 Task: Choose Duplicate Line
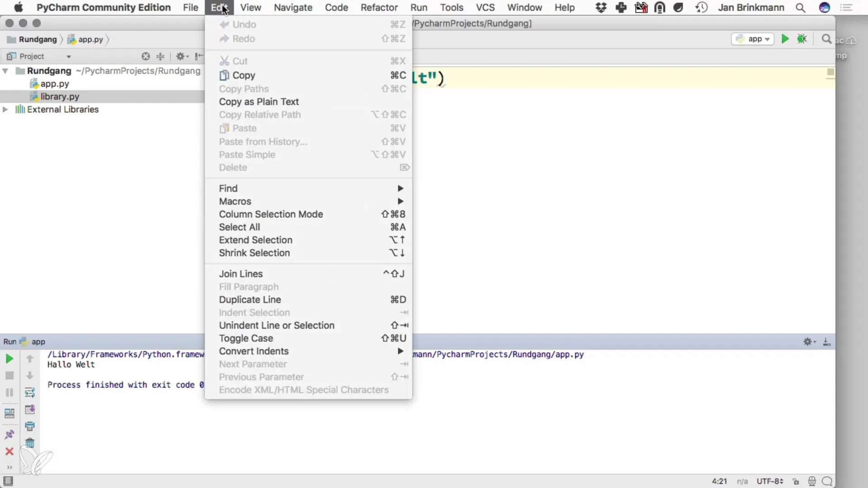pos(309,300)
